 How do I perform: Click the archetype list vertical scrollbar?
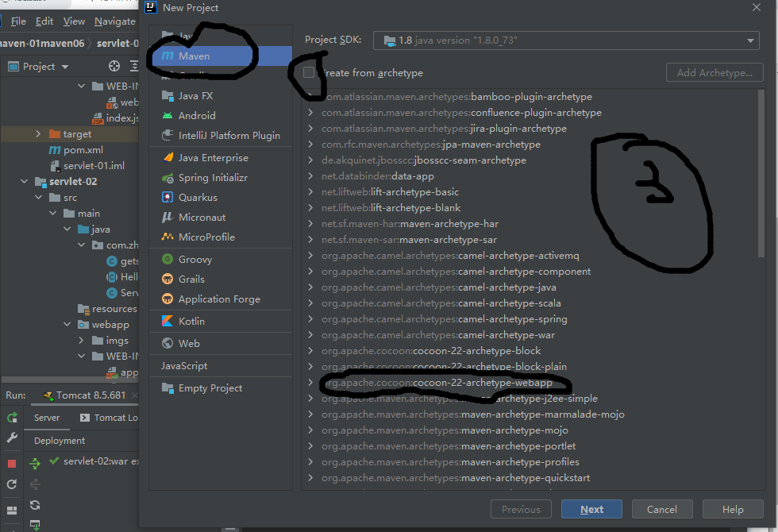coord(761,174)
